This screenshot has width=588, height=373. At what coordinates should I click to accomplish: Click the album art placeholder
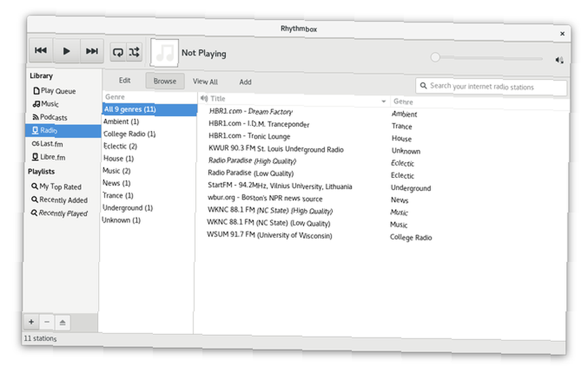click(165, 53)
